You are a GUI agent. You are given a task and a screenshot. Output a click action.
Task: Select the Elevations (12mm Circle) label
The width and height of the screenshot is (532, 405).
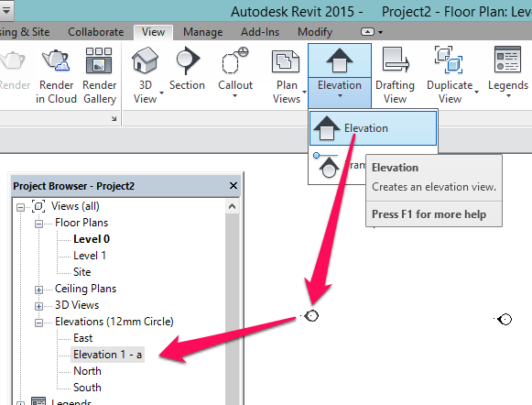click(x=114, y=322)
